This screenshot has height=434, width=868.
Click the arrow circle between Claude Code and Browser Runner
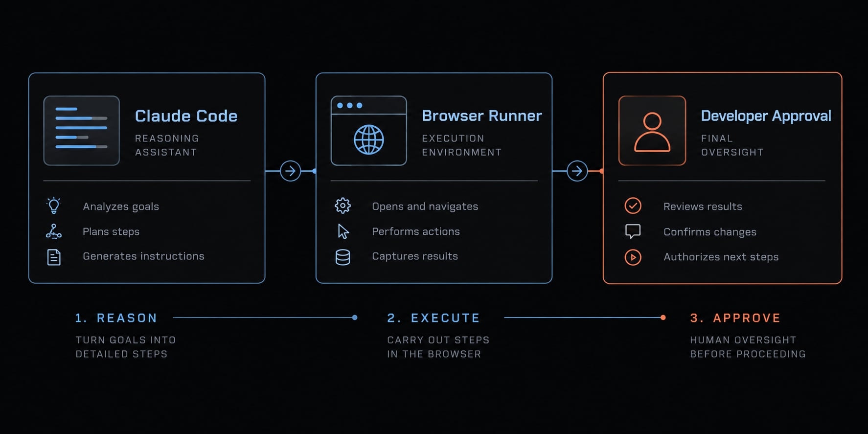click(290, 171)
